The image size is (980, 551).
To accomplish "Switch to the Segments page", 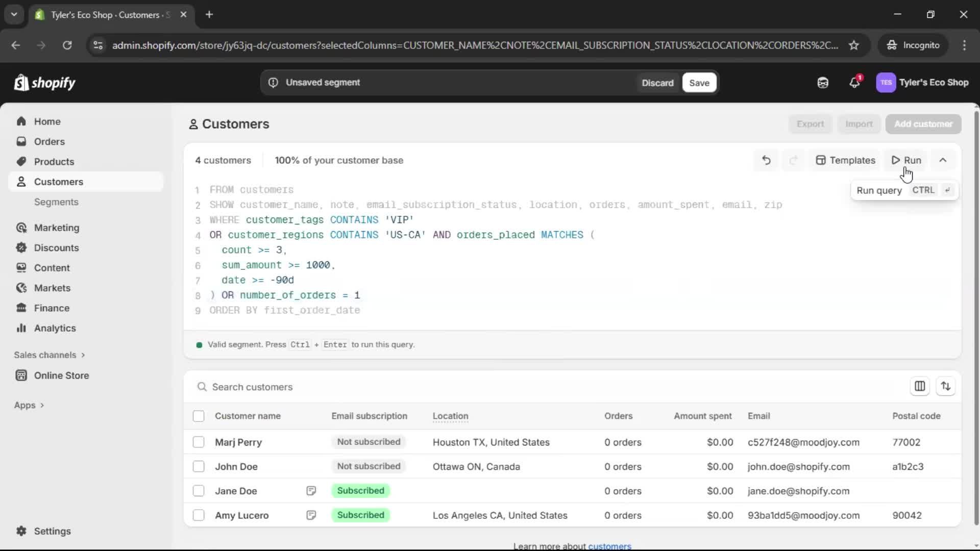I will click(x=57, y=202).
